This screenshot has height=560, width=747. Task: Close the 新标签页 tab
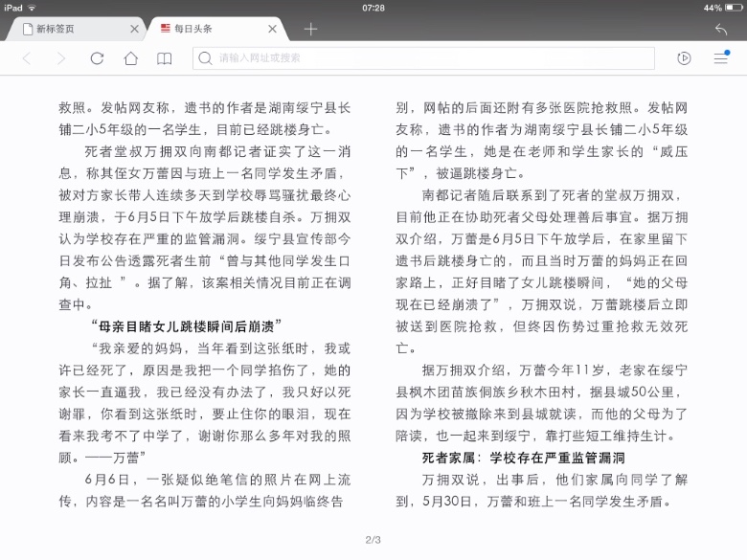click(x=134, y=29)
